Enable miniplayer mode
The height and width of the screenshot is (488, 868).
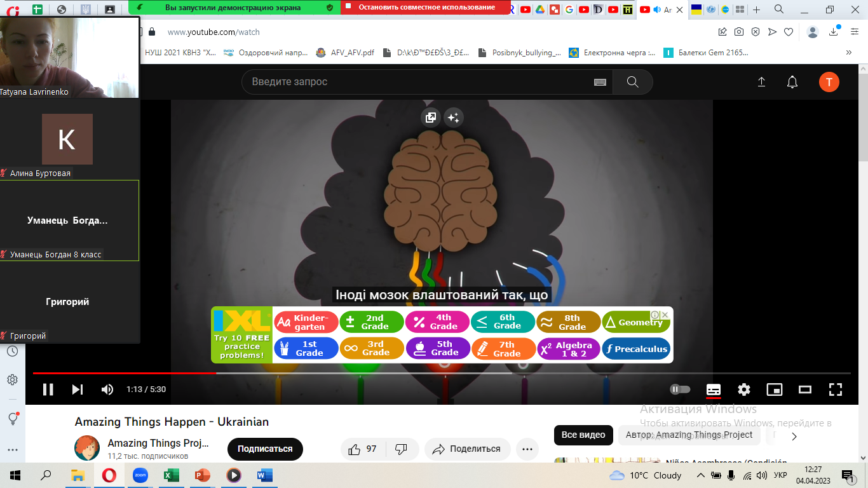pos(774,390)
